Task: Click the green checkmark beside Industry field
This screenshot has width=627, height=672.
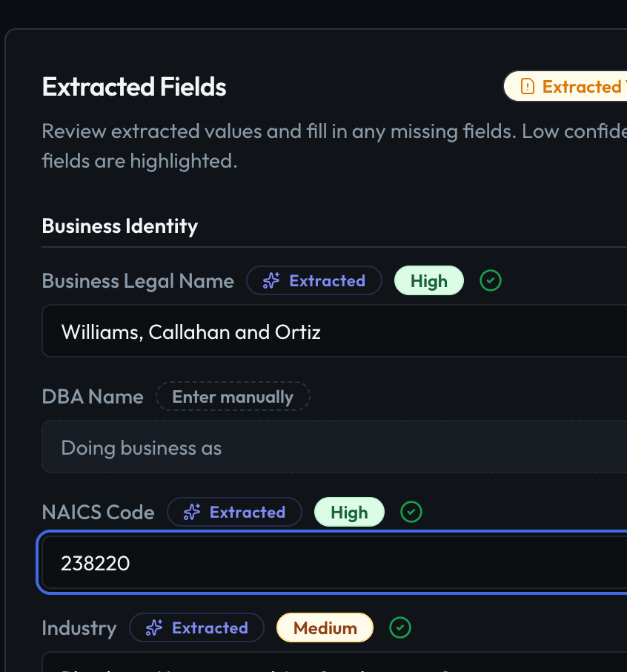Action: click(400, 627)
